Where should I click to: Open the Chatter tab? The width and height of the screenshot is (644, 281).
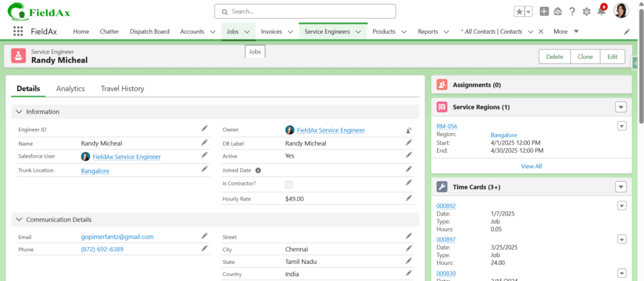[109, 31]
